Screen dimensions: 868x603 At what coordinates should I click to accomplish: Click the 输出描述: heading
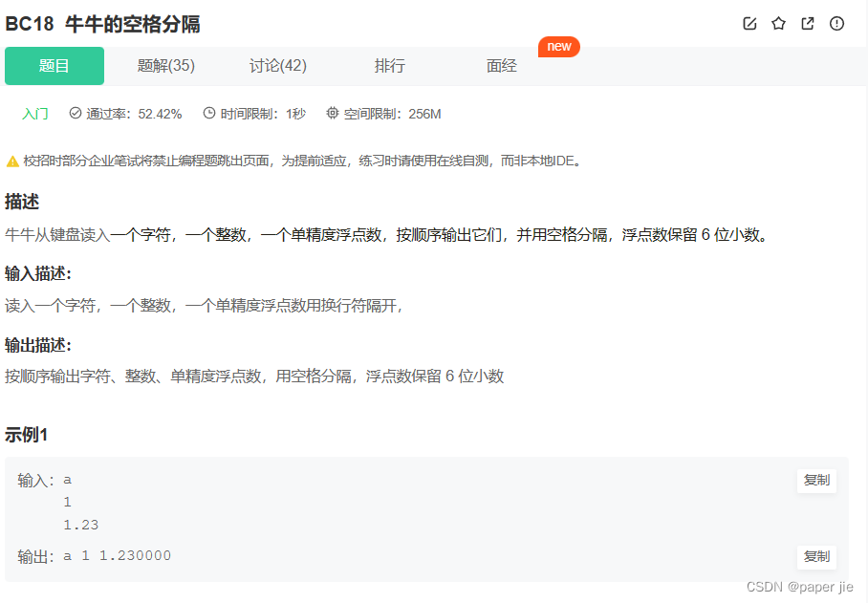[38, 345]
